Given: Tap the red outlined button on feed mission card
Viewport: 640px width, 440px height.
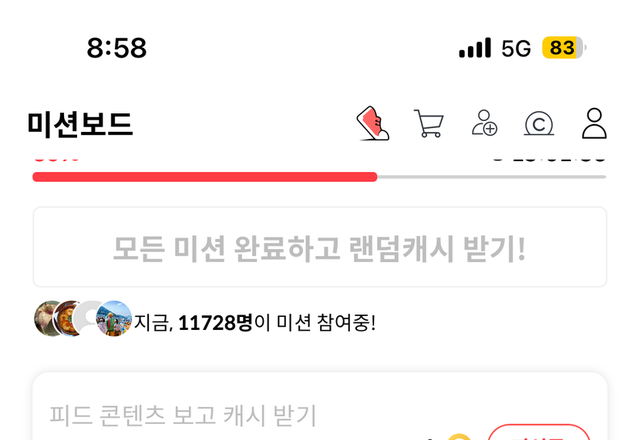Looking at the screenshot, I should (x=539, y=433).
